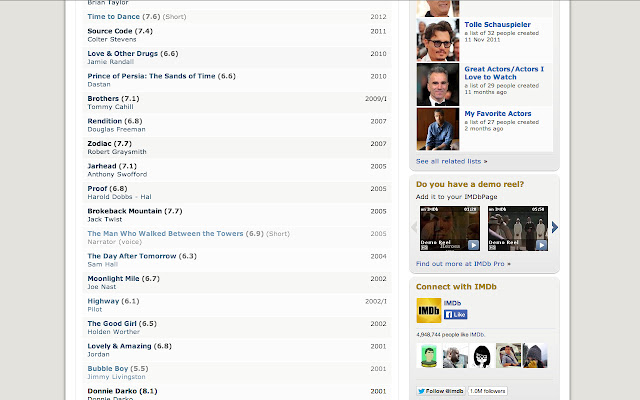Open My Favorite Actors list

point(498,113)
